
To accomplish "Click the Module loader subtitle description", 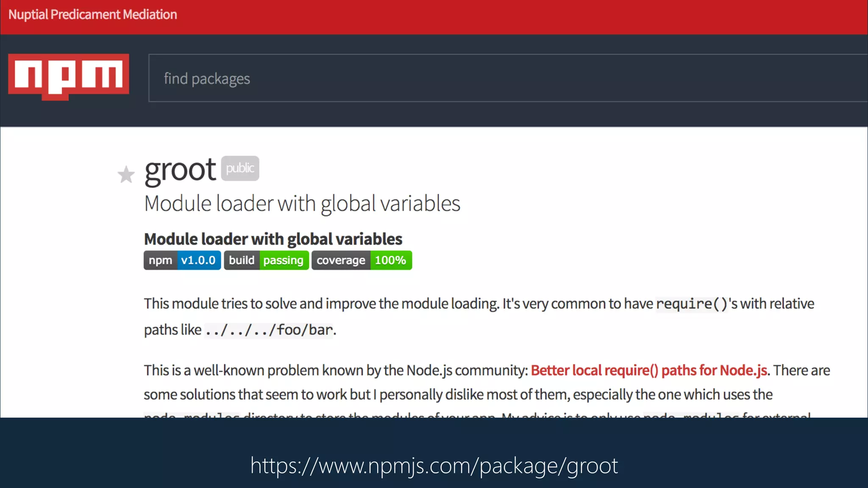I will point(302,204).
